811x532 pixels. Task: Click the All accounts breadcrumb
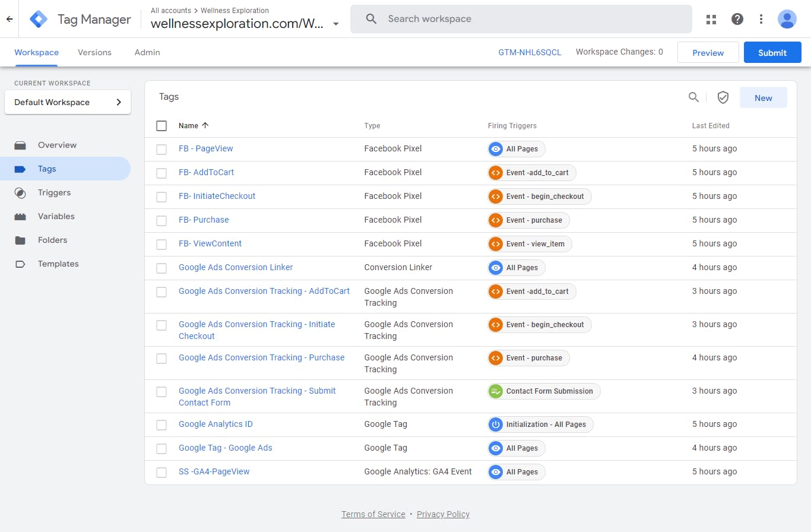[171, 10]
